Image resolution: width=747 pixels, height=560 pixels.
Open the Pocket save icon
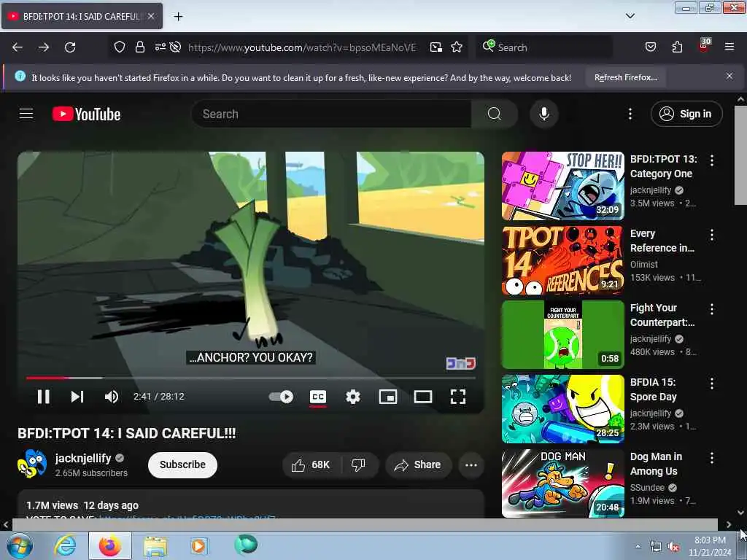[650, 47]
